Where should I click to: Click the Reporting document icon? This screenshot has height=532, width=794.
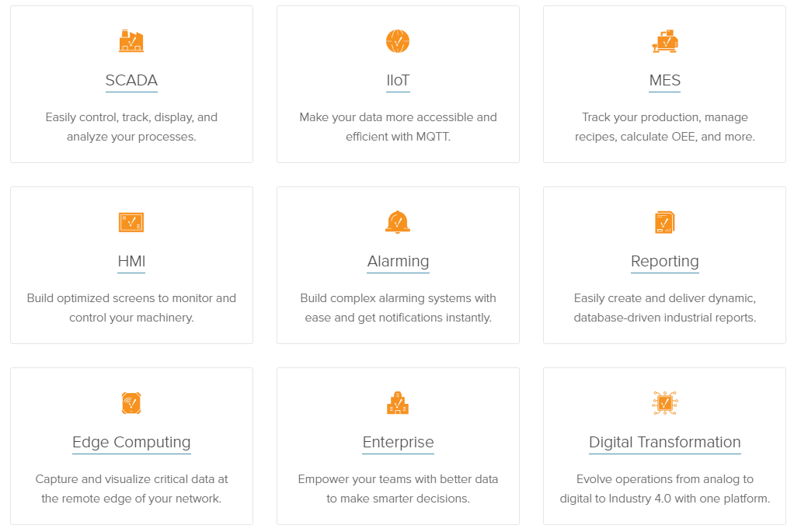(x=665, y=222)
